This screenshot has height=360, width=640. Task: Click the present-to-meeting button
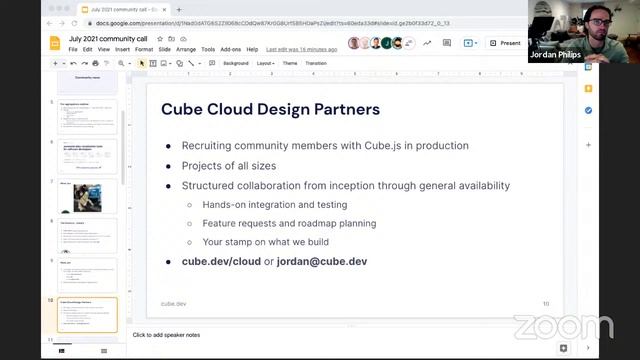[x=468, y=43]
